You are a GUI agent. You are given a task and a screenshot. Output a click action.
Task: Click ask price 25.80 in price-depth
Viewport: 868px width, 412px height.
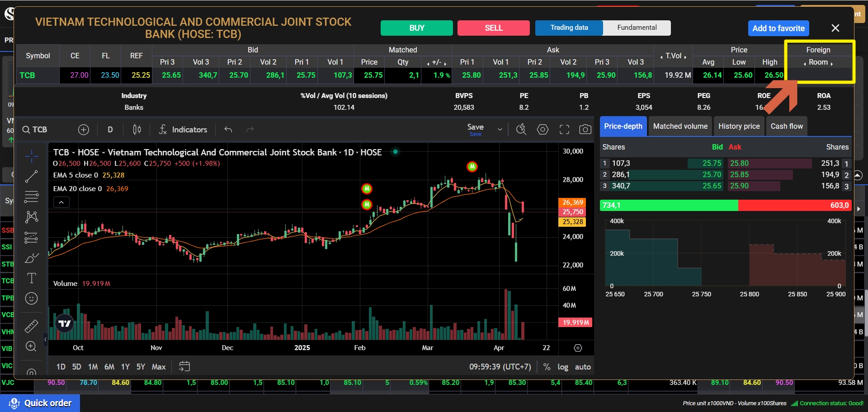(739, 163)
